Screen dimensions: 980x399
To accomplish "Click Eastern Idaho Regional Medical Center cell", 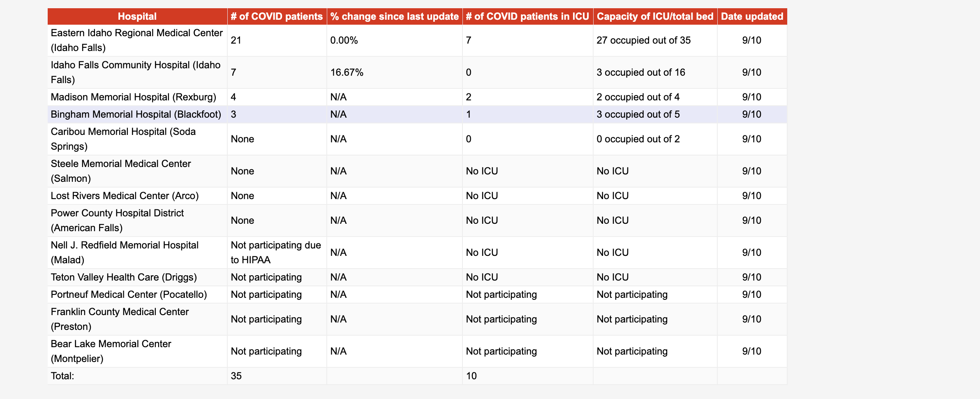I will 136,40.
